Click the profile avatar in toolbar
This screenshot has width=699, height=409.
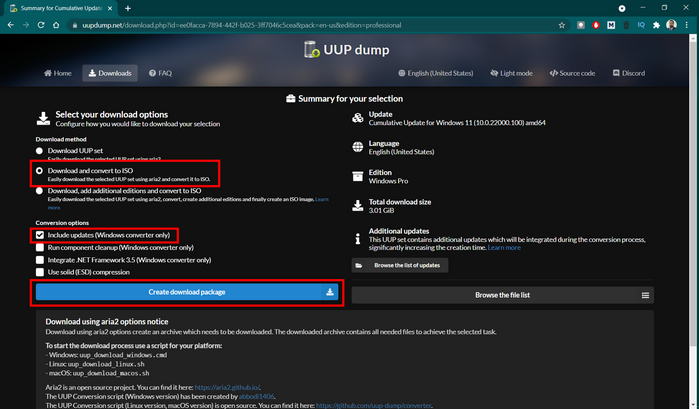pos(671,25)
